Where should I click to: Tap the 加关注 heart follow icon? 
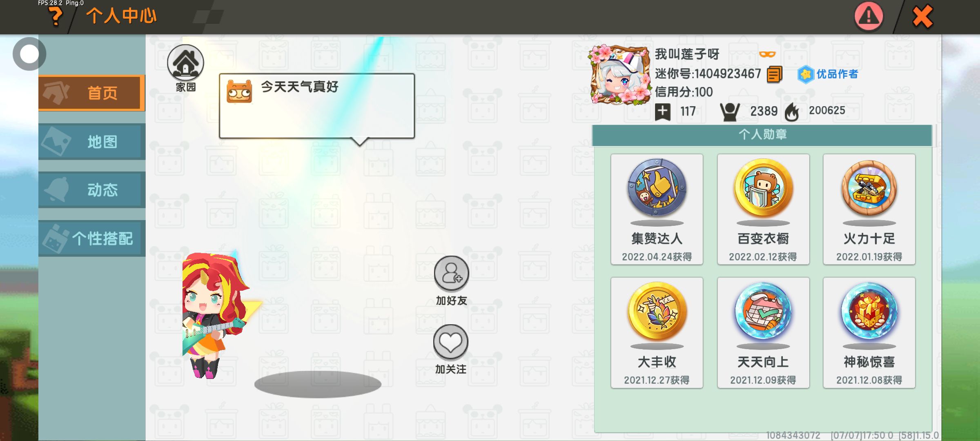click(x=450, y=342)
